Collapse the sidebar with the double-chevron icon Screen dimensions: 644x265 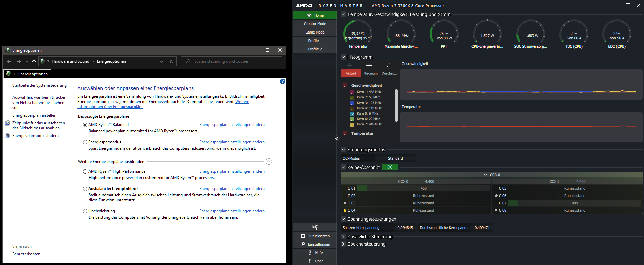[x=337, y=138]
